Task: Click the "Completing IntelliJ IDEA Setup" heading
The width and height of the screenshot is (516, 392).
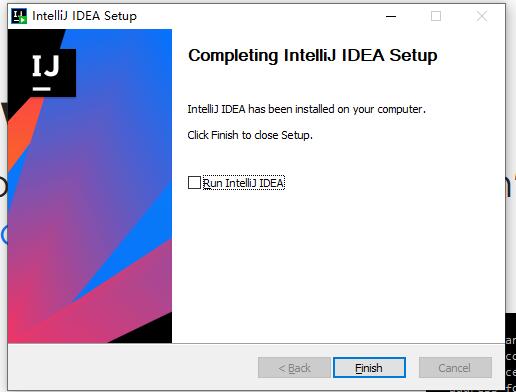Action: click(x=313, y=55)
